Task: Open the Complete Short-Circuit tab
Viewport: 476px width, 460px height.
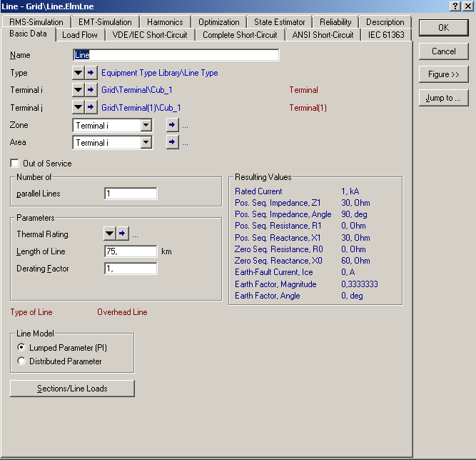Action: [x=240, y=35]
